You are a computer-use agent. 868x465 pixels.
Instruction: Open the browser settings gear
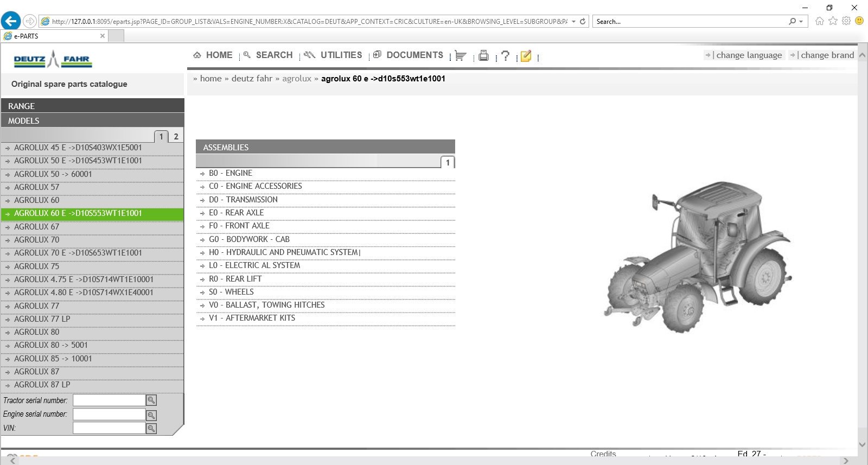pos(846,21)
